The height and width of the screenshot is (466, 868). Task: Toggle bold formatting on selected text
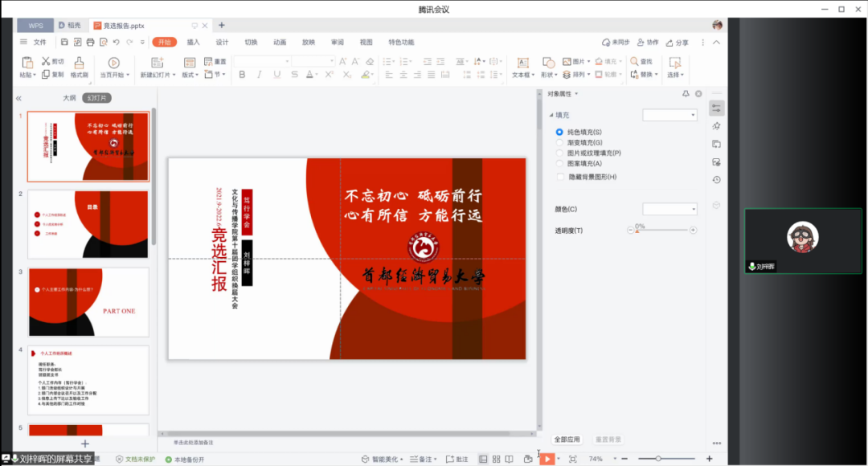243,74
